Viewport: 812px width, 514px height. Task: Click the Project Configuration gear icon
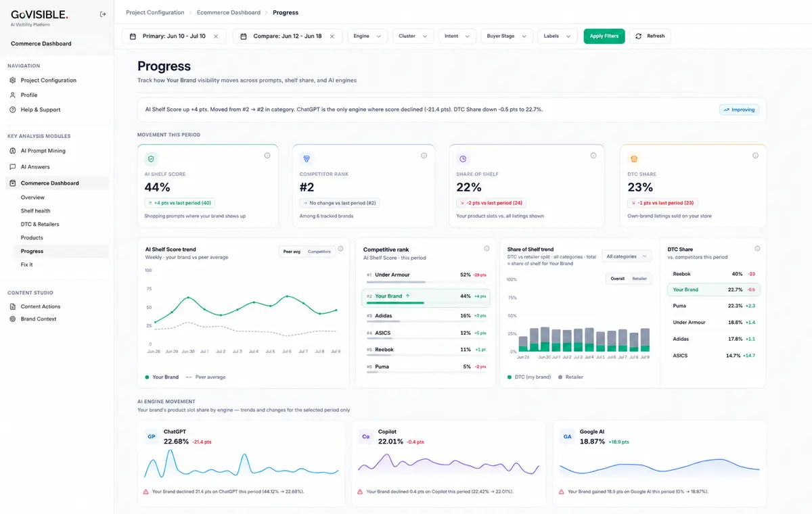coord(13,80)
